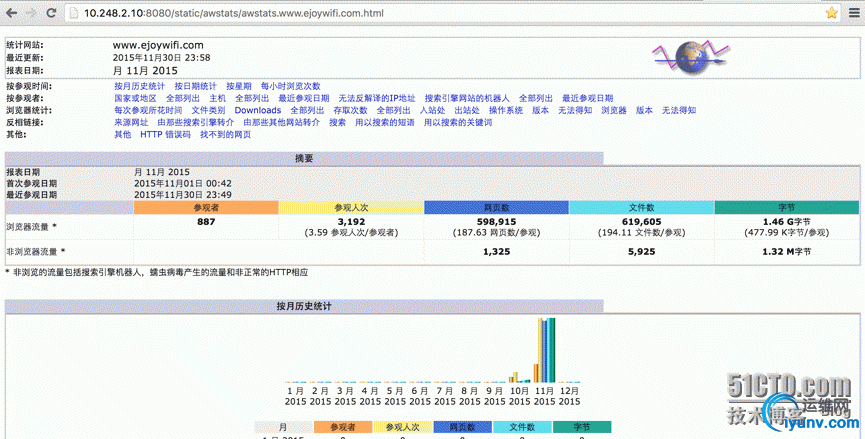The width and height of the screenshot is (865, 439).
Task: Open the 每小时浏览次数 link
Action: coord(291,86)
